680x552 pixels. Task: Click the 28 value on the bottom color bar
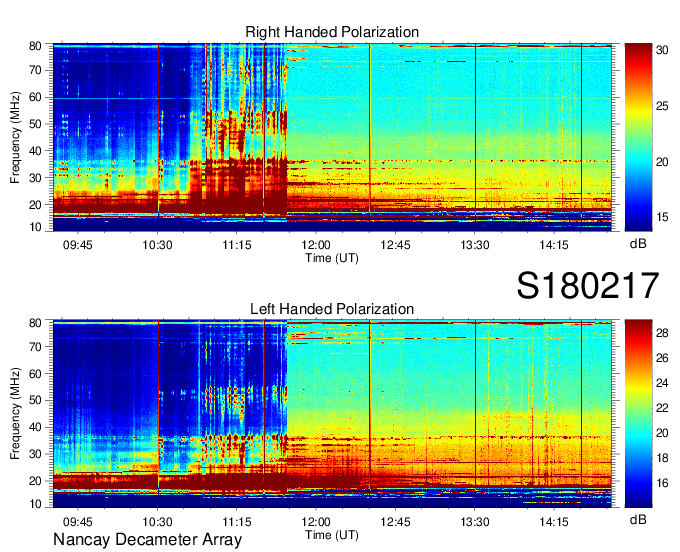pyautogui.click(x=662, y=333)
